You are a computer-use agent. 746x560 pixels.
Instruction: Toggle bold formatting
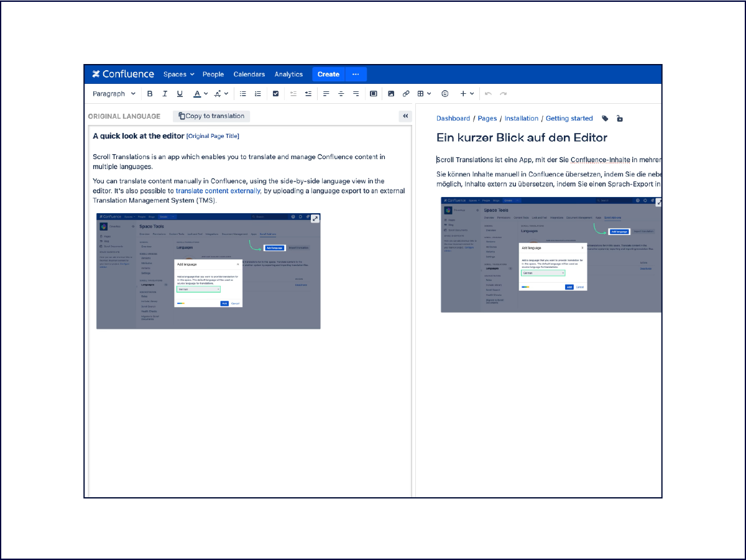click(150, 94)
